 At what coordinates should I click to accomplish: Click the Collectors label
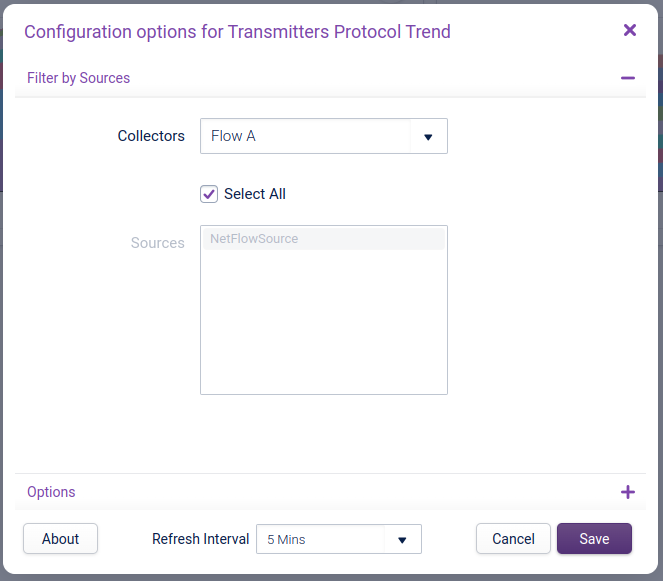[x=151, y=136]
